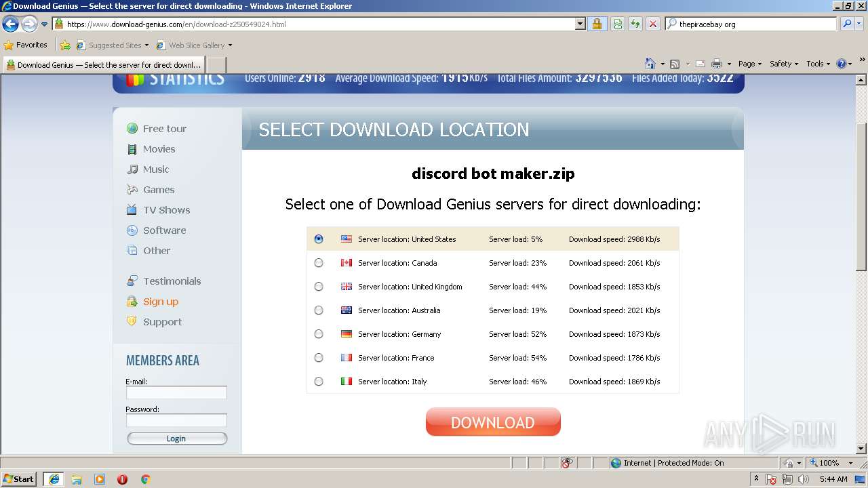Launch Internet Explorer from the taskbar
Image resolution: width=868 pixels, height=488 pixels.
[x=54, y=479]
